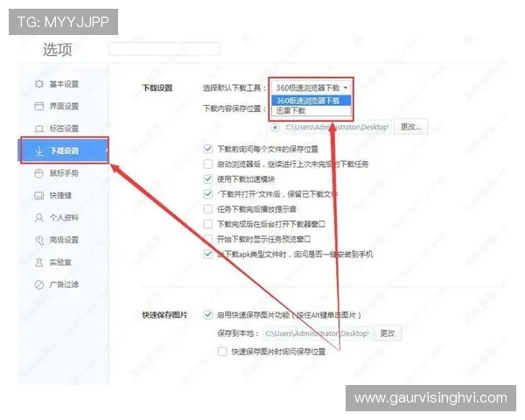
Task: Click the 下载设置 download arrow icon
Action: [39, 150]
